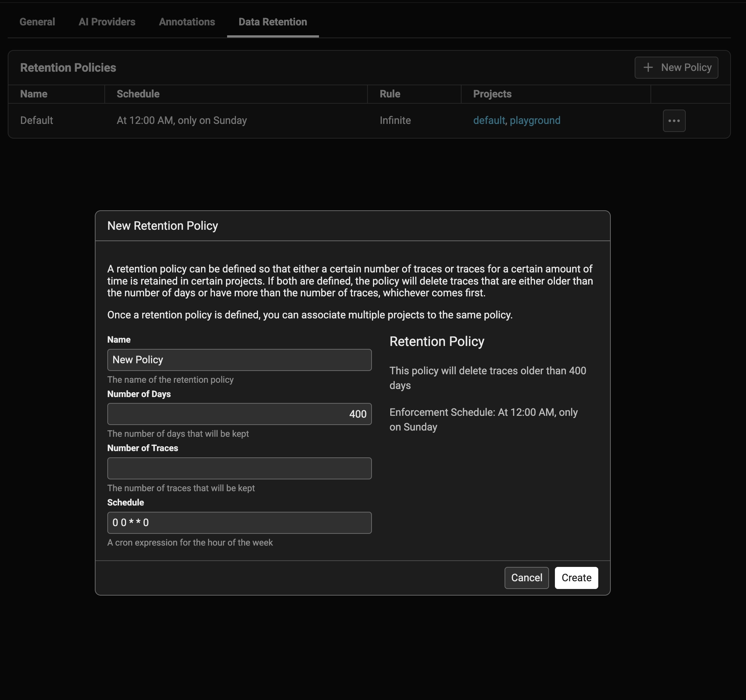Open the playground project link
Image resolution: width=746 pixels, height=700 pixels.
(535, 121)
